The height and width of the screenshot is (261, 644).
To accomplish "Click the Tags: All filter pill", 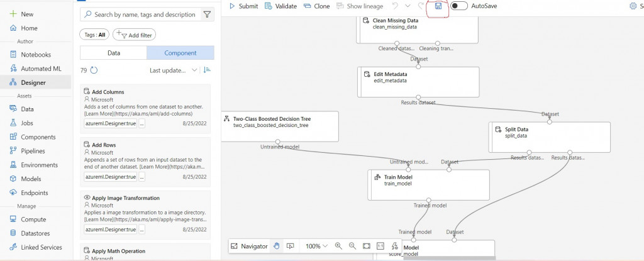I will pyautogui.click(x=94, y=35).
